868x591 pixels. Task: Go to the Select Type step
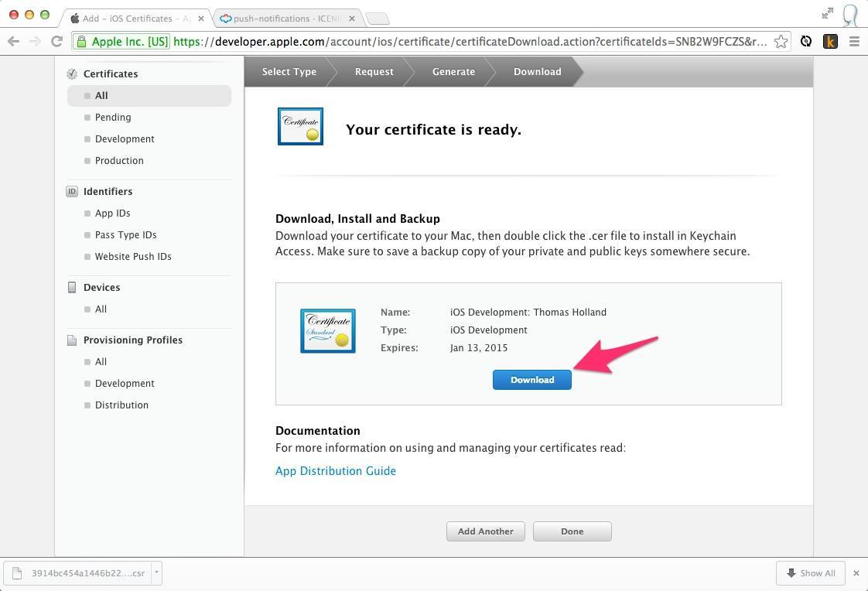289,72
